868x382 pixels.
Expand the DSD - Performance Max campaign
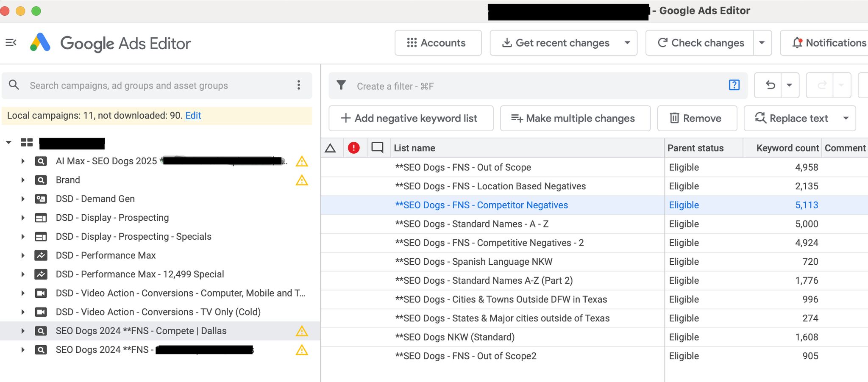pyautogui.click(x=23, y=255)
